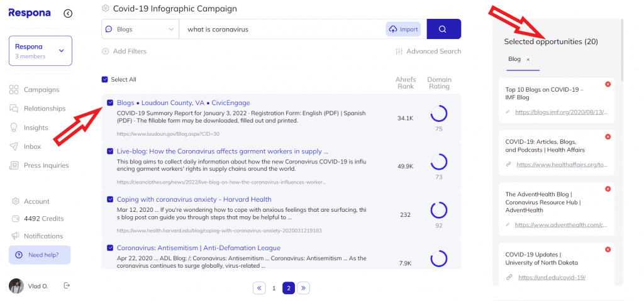Viewport: 644px width, 301px height.
Task: Select the Blog tab in Selected opportunities
Action: click(514, 59)
